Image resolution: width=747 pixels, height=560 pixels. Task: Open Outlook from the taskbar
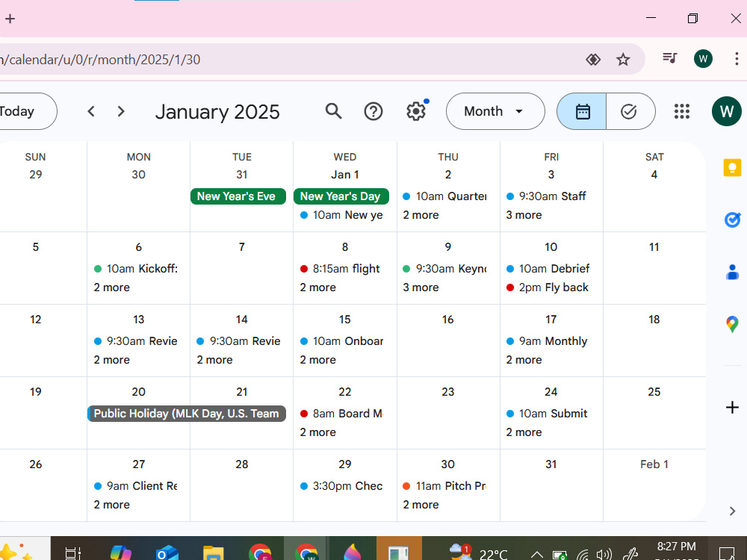click(167, 553)
